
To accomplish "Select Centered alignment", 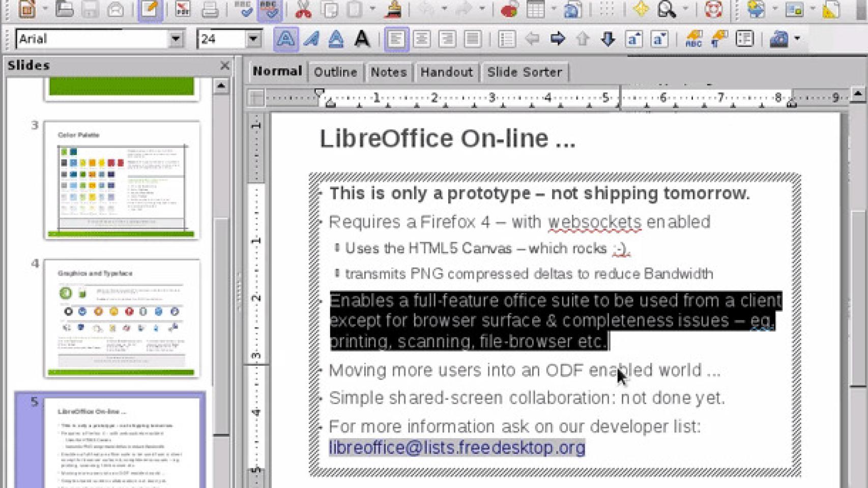I will [422, 39].
